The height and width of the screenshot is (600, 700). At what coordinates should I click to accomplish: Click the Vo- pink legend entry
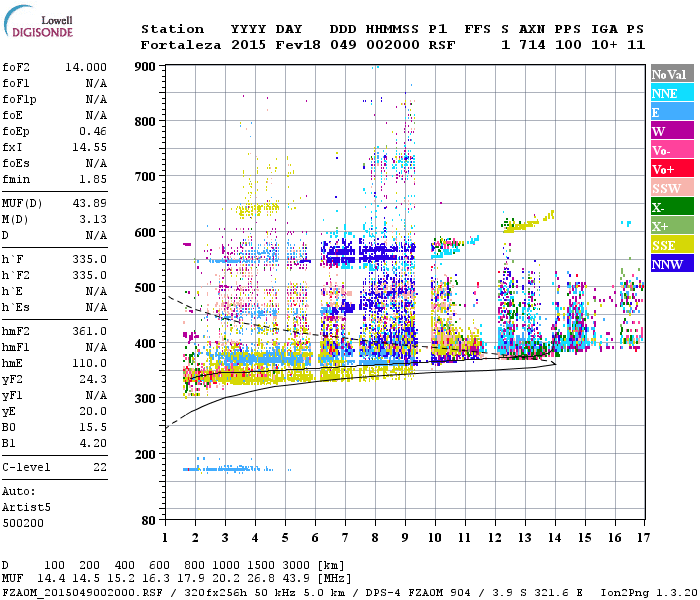click(x=668, y=150)
